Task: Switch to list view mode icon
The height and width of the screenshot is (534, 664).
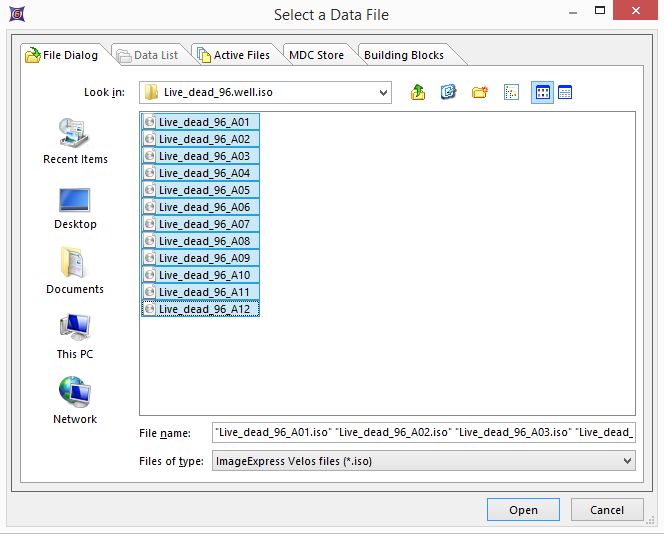Action: 542,92
